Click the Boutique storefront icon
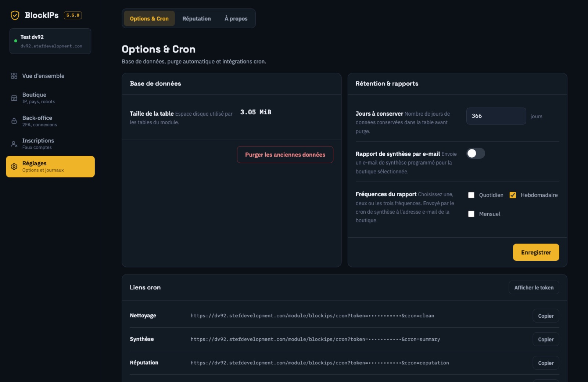Image resolution: width=588 pixels, height=382 pixels. pos(14,98)
